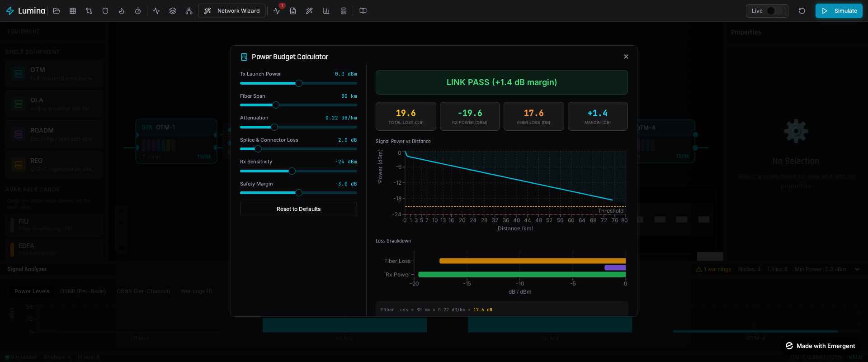This screenshot has height=362, width=868.
Task: Click the warning triangle icon in Signal Analyzer
Action: (x=699, y=269)
